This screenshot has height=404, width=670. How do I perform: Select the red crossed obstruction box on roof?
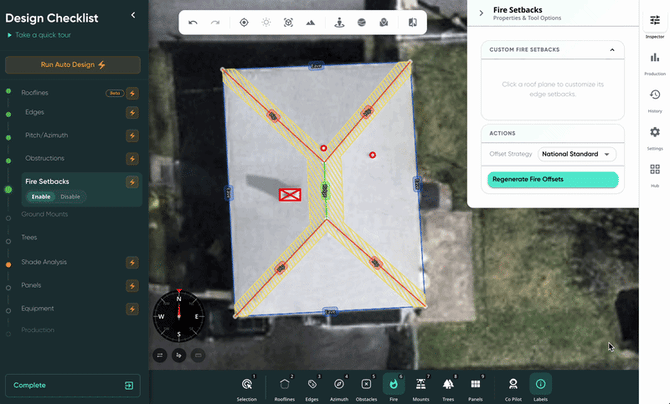(x=290, y=195)
